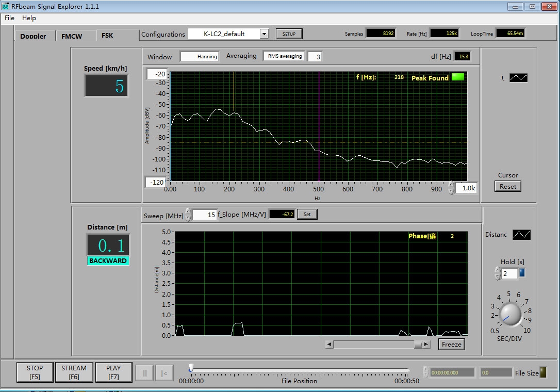Click the Distance display showing 0.1

108,245
